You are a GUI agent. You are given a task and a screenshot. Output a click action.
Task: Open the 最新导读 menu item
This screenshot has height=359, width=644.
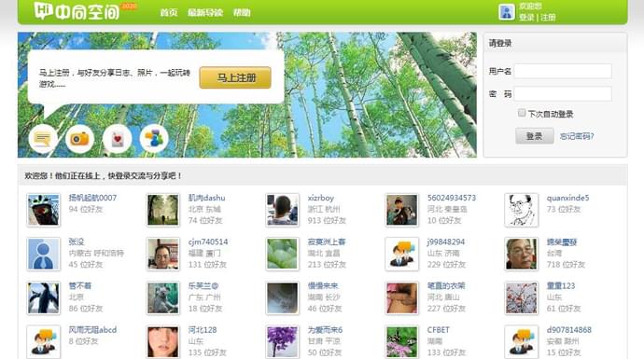tap(205, 13)
